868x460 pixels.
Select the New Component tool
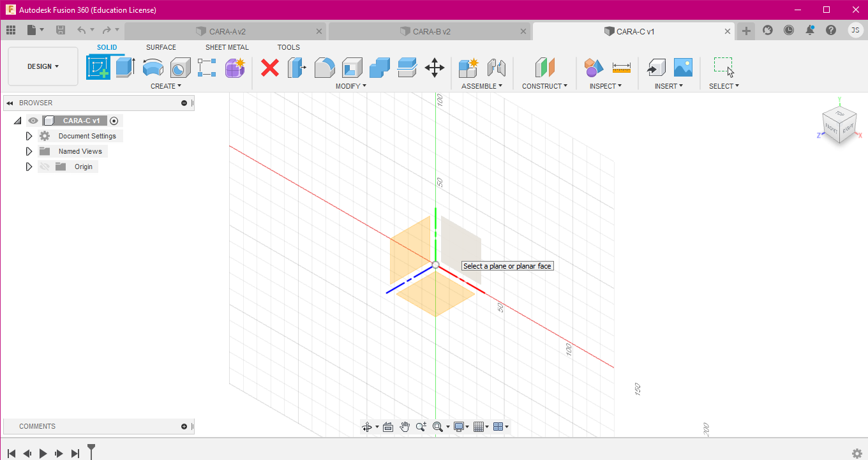tap(468, 67)
